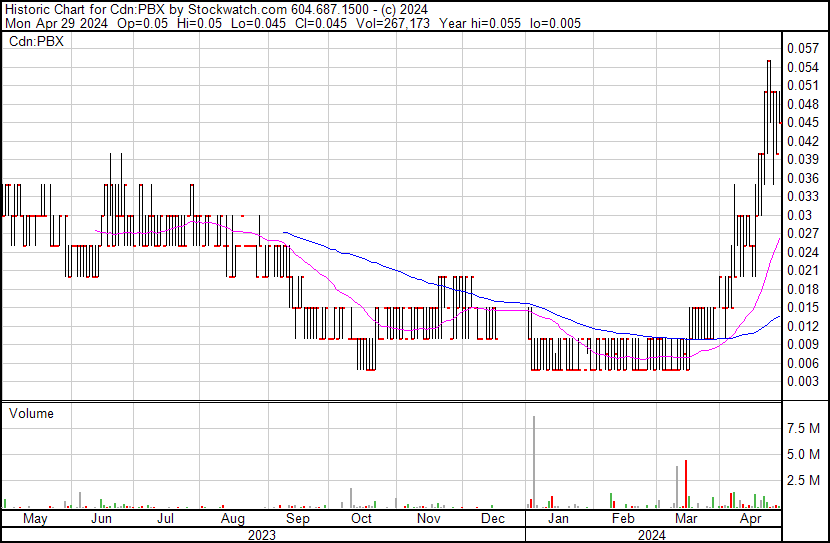830x543 pixels.
Task: Click the 2024 year label
Action: click(x=652, y=534)
